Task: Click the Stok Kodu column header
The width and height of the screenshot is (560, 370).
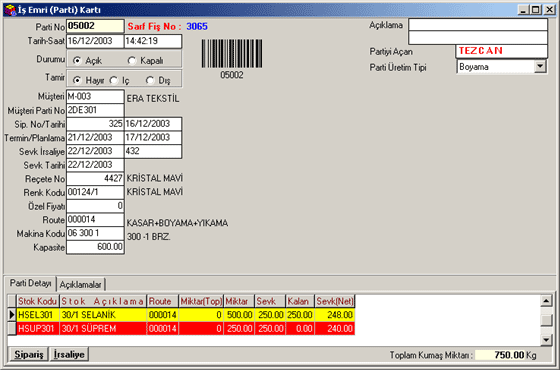Action: 38,301
